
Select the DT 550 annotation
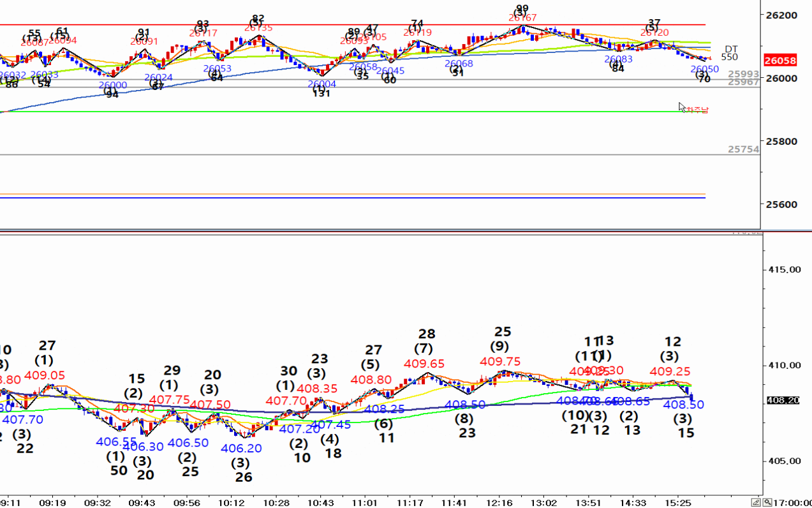click(x=730, y=53)
